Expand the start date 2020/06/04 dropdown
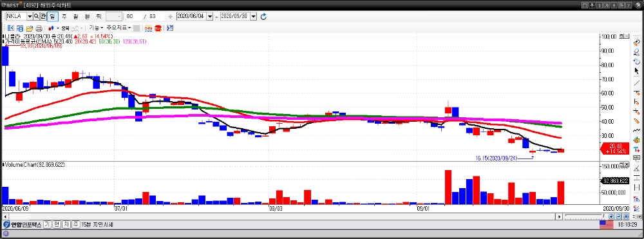This screenshot has height=239, width=644. [210, 16]
